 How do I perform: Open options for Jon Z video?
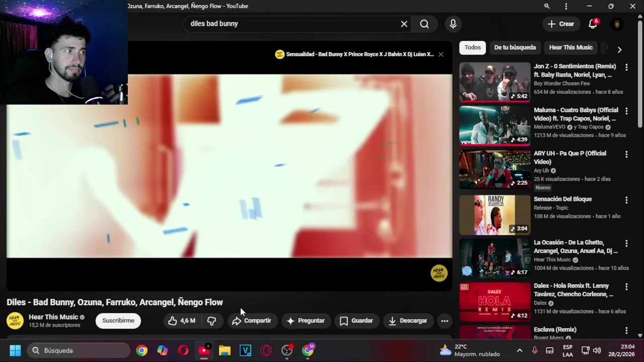(x=626, y=67)
